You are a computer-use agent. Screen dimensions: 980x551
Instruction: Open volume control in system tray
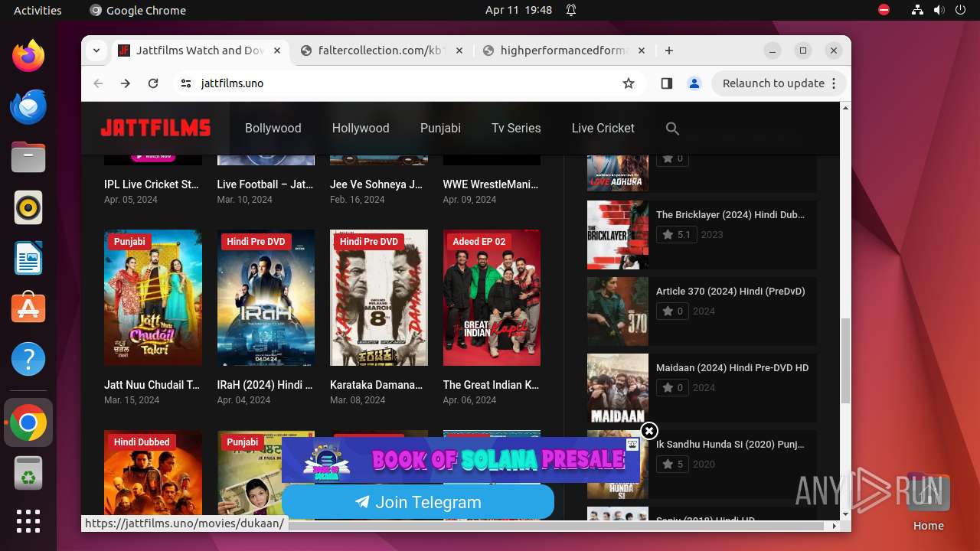[939, 10]
